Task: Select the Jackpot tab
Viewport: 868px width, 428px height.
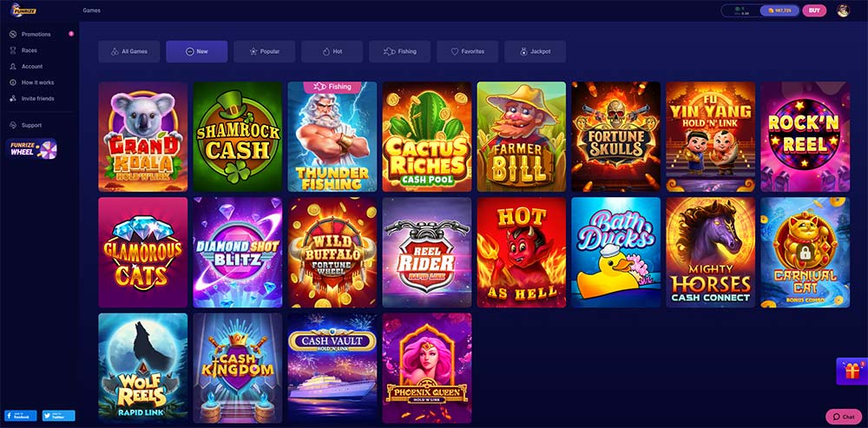Action: point(535,51)
